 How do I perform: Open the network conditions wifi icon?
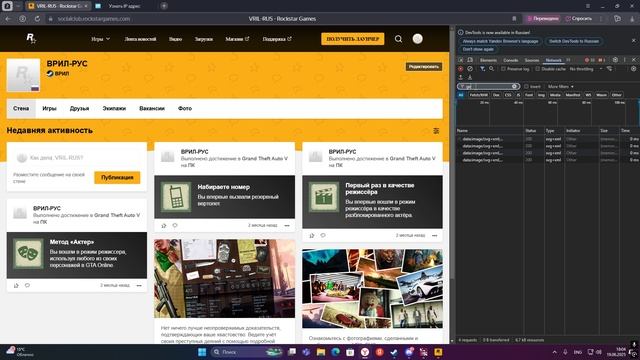point(609,69)
